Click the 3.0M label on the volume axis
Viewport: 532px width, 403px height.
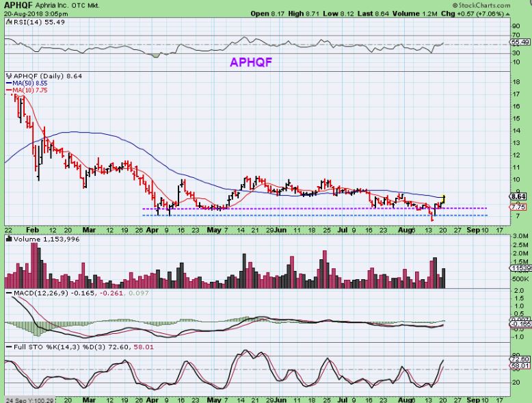click(520, 236)
